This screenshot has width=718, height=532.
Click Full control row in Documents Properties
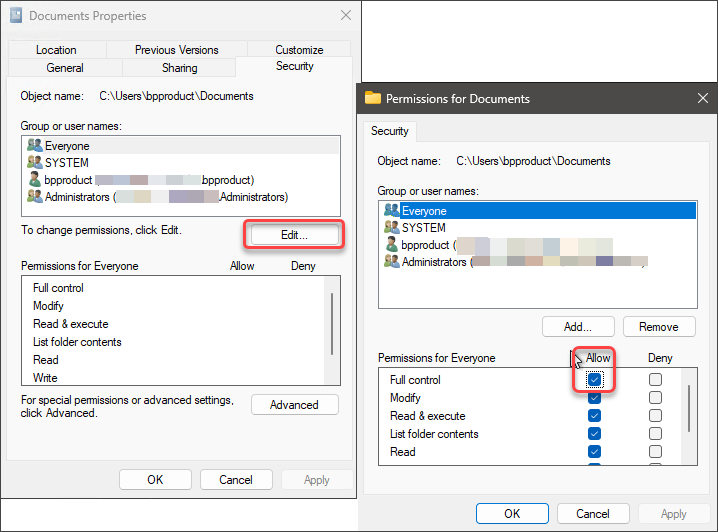[x=173, y=288]
